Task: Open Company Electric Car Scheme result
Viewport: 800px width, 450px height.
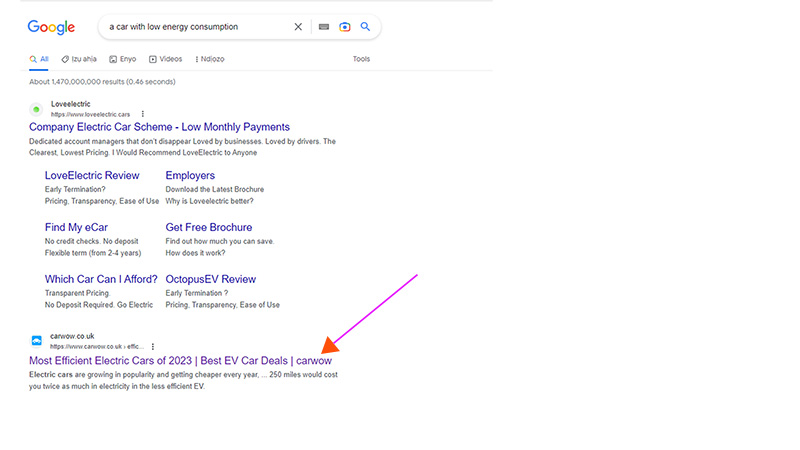Action: 159,127
